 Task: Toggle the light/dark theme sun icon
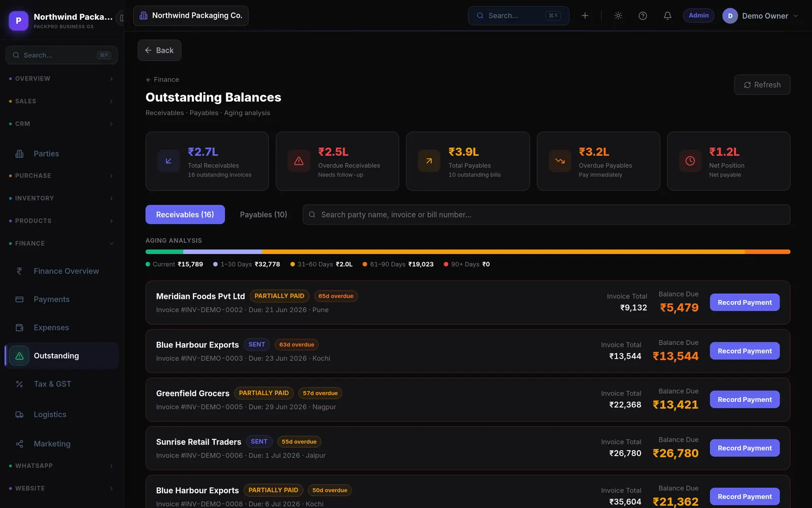(x=618, y=16)
